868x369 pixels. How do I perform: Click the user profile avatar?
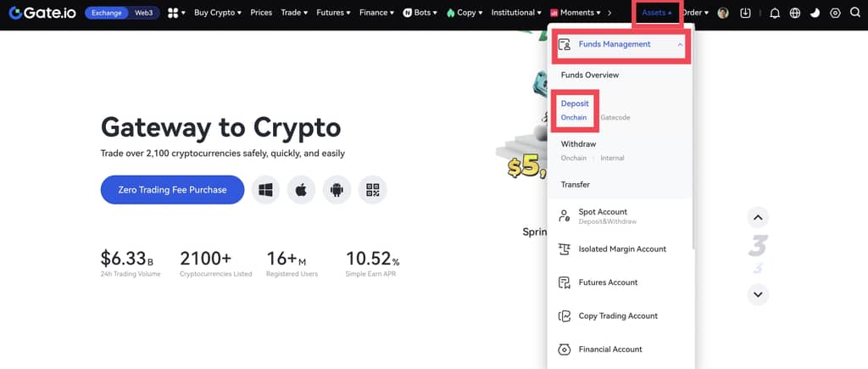point(723,13)
